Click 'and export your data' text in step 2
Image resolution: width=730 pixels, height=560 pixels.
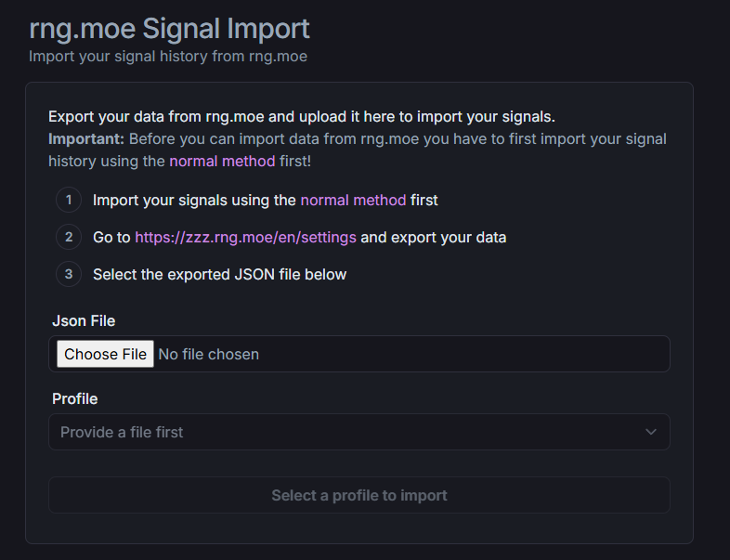(434, 237)
